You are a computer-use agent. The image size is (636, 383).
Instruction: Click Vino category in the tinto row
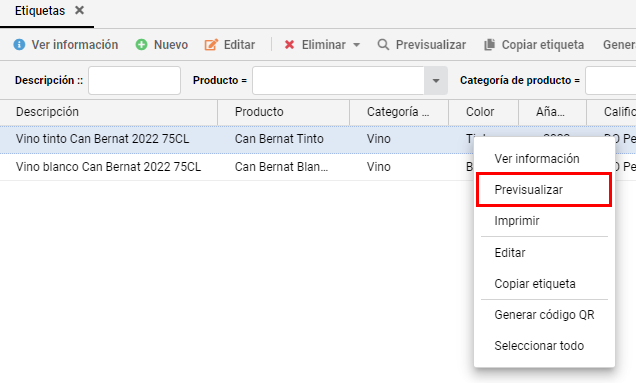point(379,139)
